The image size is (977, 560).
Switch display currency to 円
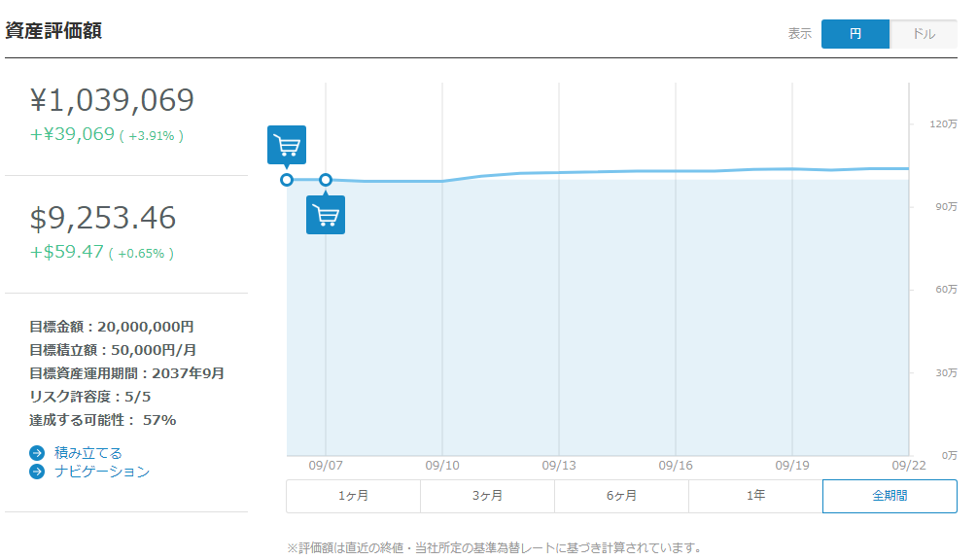pos(855,34)
